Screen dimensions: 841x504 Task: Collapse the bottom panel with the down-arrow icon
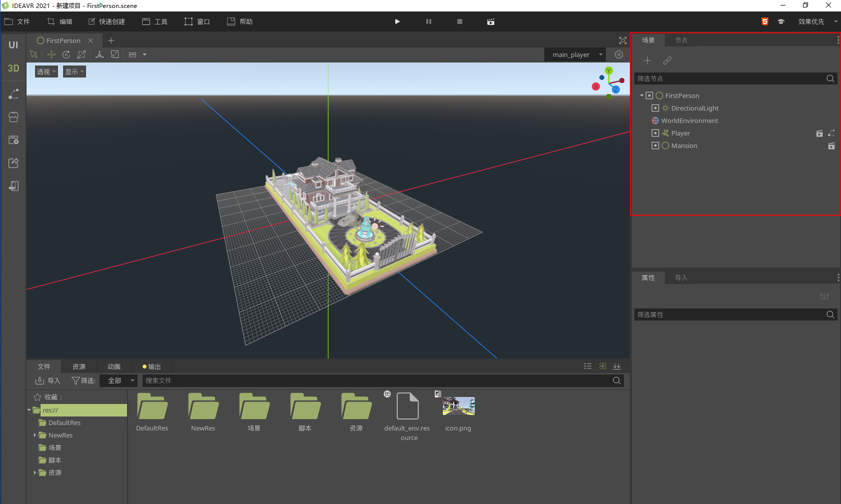click(x=617, y=366)
